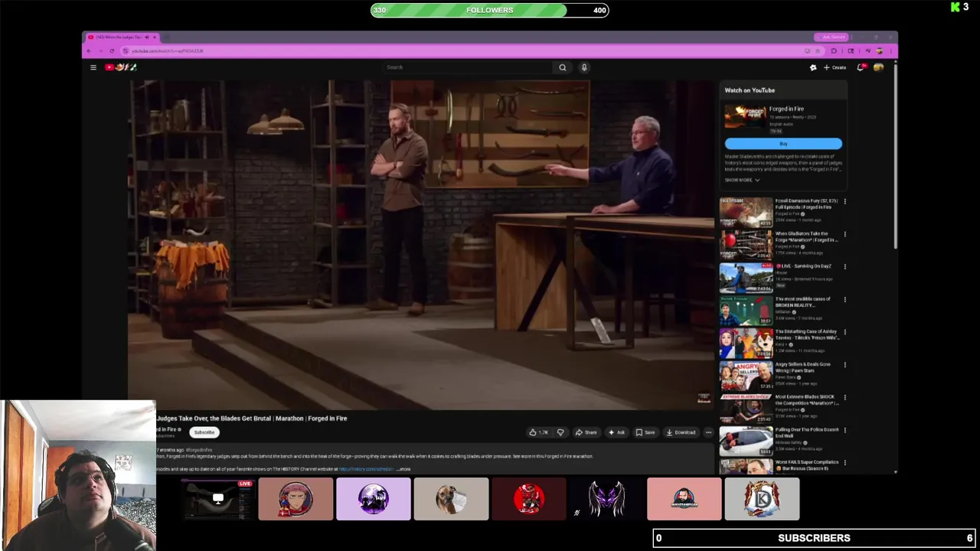Open options for Pulling Over The Police
Image resolution: width=980 pixels, height=551 pixels.
844,430
